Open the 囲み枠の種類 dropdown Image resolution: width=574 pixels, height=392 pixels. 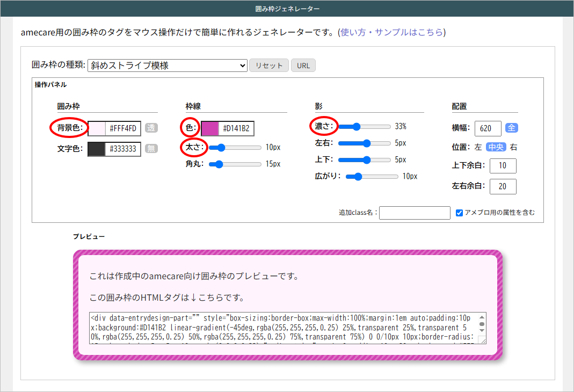click(x=166, y=66)
